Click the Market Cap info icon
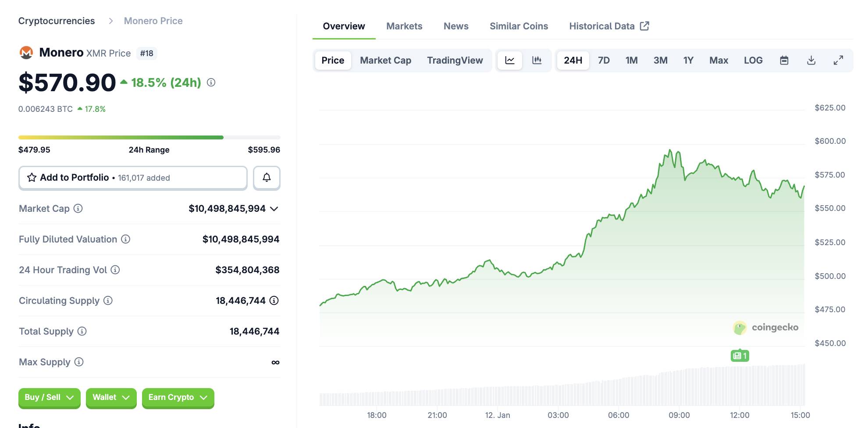Image resolution: width=868 pixels, height=428 pixels. click(x=78, y=209)
